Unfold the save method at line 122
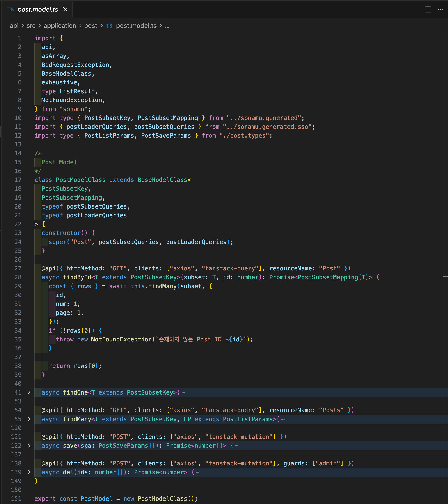 (29, 446)
